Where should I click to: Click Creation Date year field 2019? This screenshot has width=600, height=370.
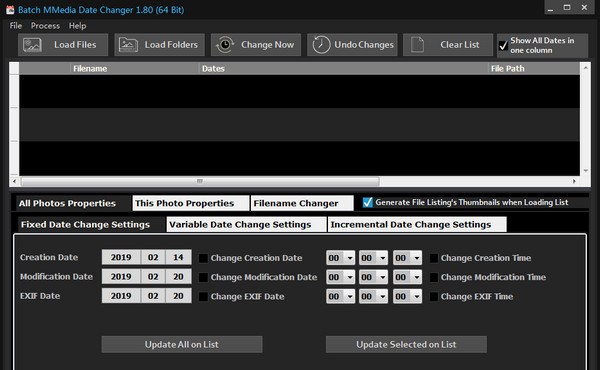(x=121, y=257)
